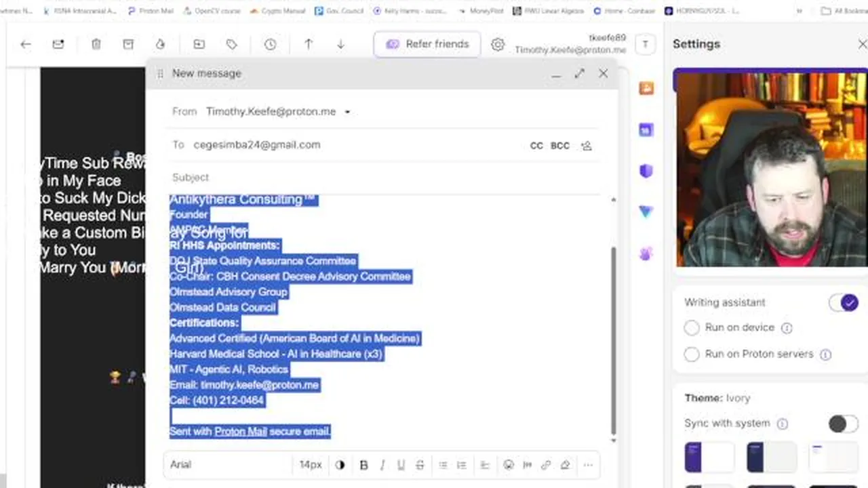868x488 pixels.
Task: Click the To recipient field
Action: point(356,145)
